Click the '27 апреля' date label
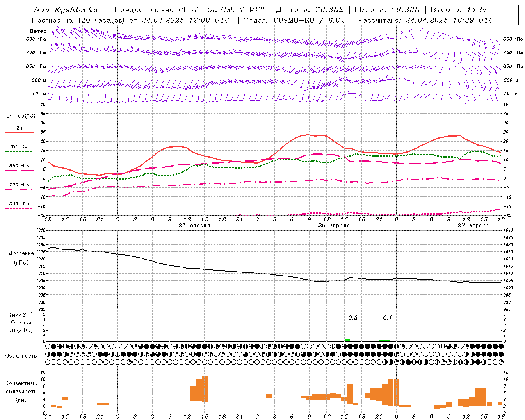Screen dimensions: 525x420 473,226
